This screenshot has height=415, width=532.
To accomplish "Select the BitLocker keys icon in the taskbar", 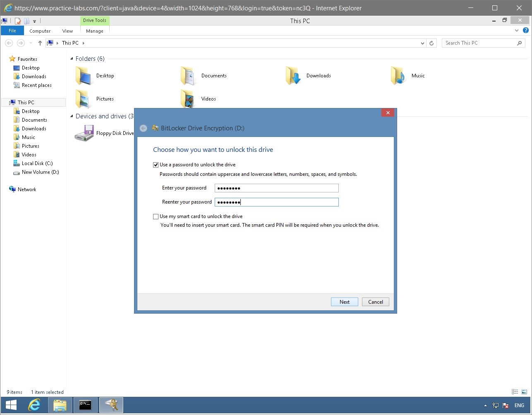I will pyautogui.click(x=111, y=405).
